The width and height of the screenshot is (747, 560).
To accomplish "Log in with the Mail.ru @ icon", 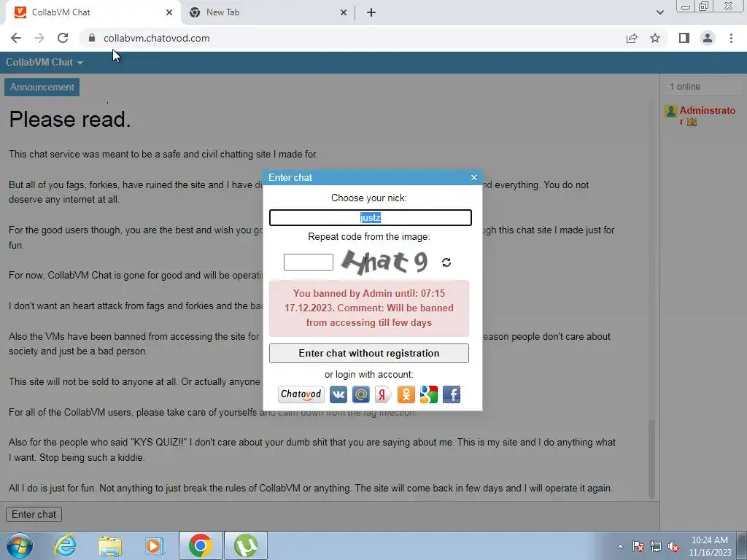I will click(x=360, y=394).
